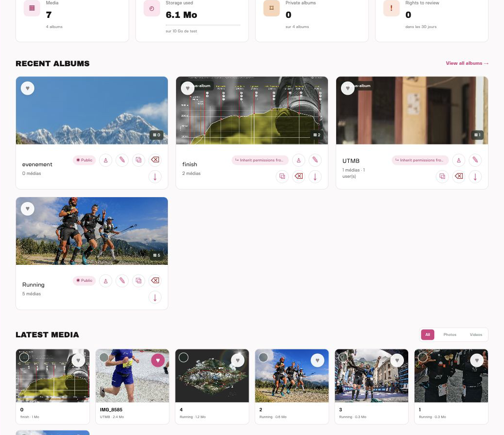
Task: Click the Storage used clock icon
Action: [152, 8]
